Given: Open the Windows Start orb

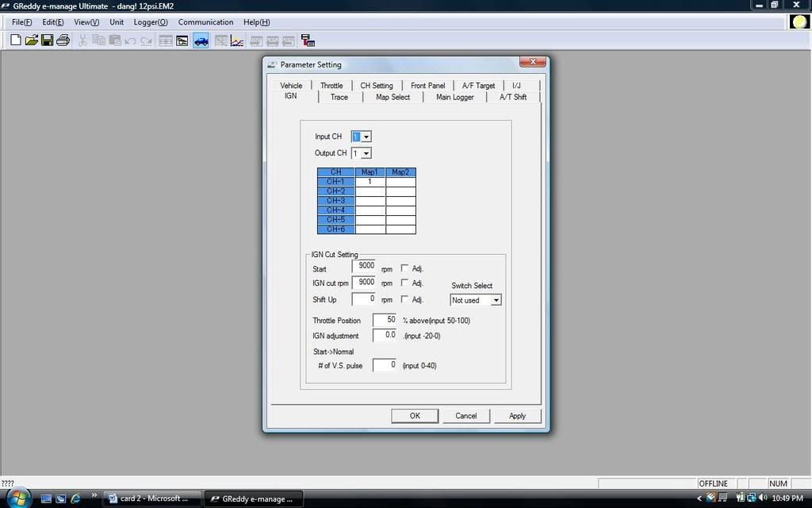Looking at the screenshot, I should pyautogui.click(x=17, y=498).
